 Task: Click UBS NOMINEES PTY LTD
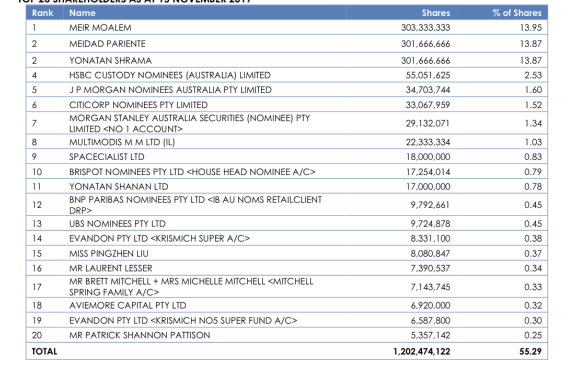coord(118,224)
